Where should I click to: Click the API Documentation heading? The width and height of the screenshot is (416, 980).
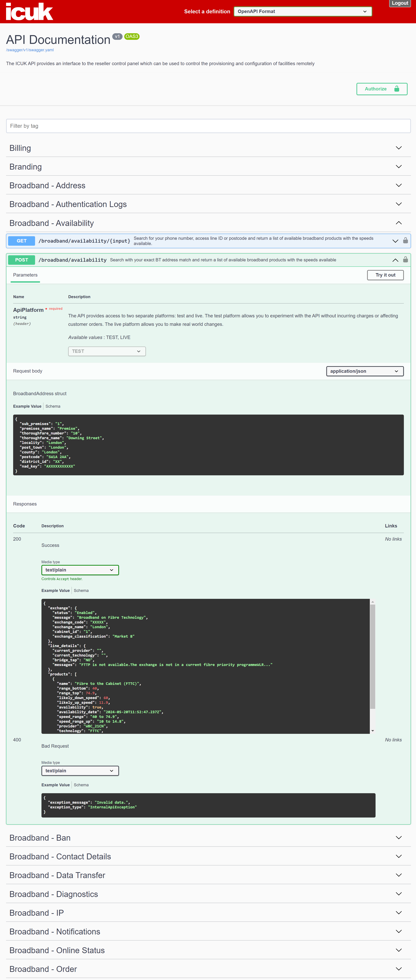pyautogui.click(x=58, y=39)
